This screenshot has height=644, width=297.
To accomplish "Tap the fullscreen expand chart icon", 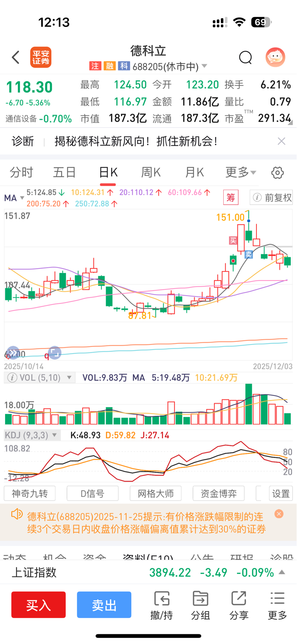I will (x=55, y=353).
